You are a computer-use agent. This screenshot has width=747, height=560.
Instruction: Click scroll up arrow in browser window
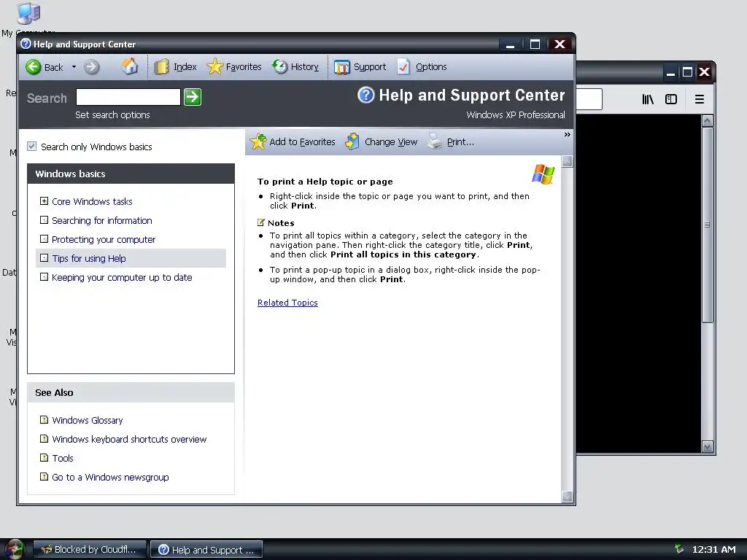(707, 120)
